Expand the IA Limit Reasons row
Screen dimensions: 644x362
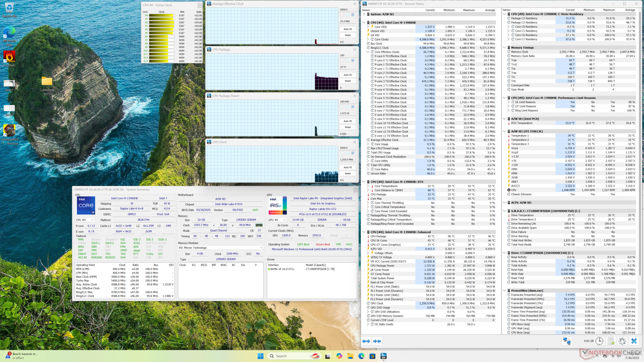508,102
